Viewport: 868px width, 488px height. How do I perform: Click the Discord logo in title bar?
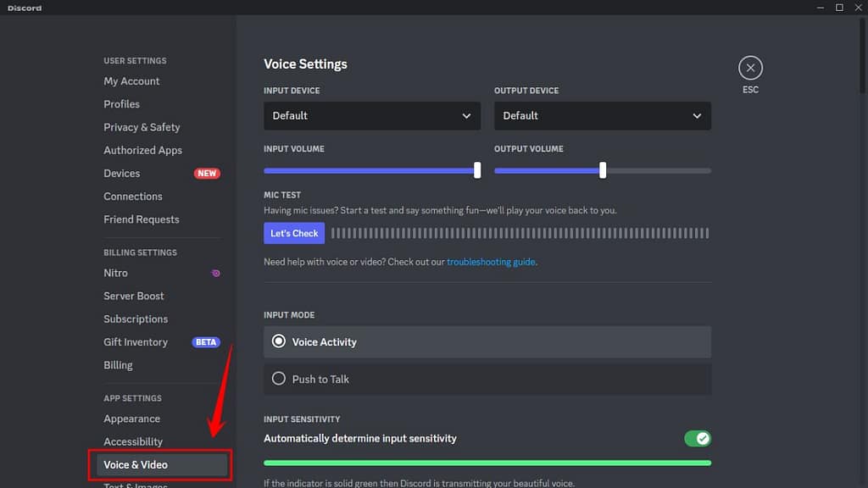(25, 8)
